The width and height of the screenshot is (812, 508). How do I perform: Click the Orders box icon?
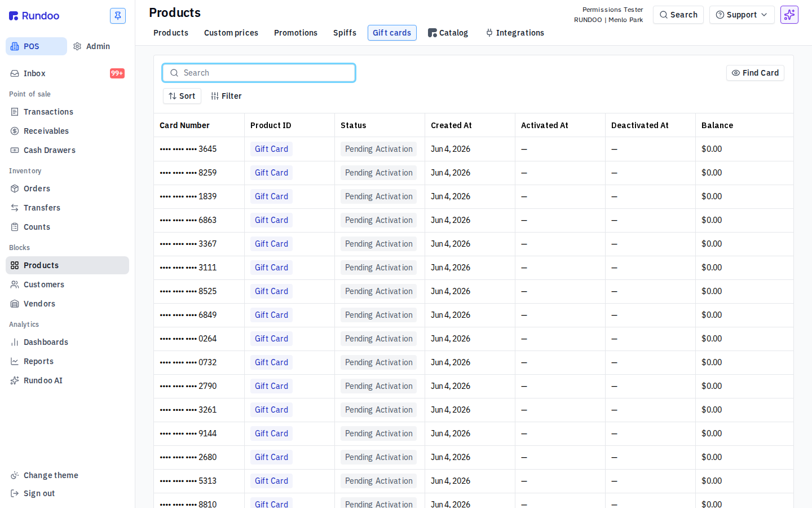click(15, 189)
